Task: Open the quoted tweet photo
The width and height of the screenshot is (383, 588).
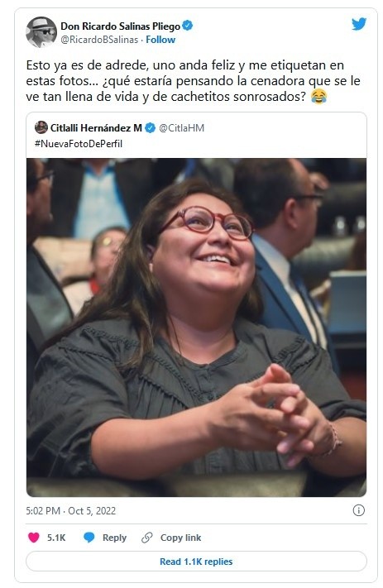Action: pos(196,327)
